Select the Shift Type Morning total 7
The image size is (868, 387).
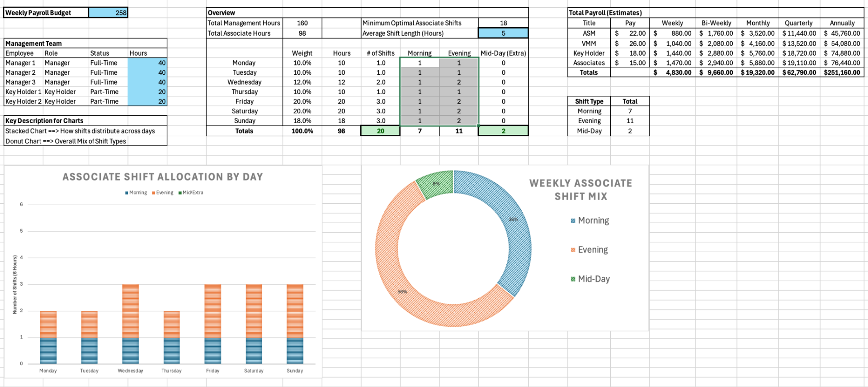coord(630,111)
